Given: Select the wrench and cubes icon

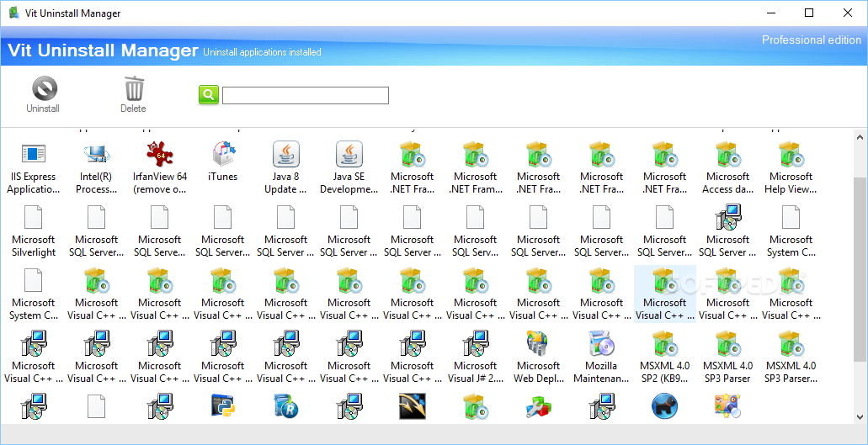Looking at the screenshot, I should (x=538, y=406).
